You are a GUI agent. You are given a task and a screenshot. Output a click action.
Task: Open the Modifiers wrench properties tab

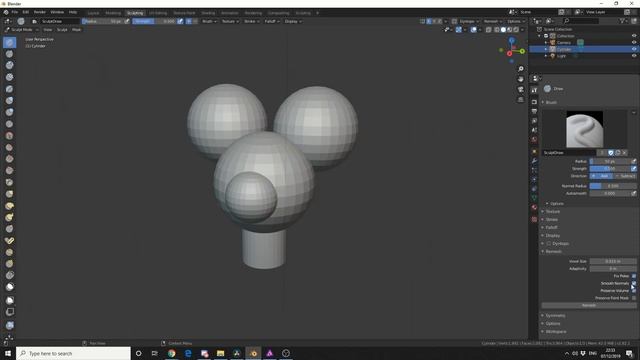534,161
